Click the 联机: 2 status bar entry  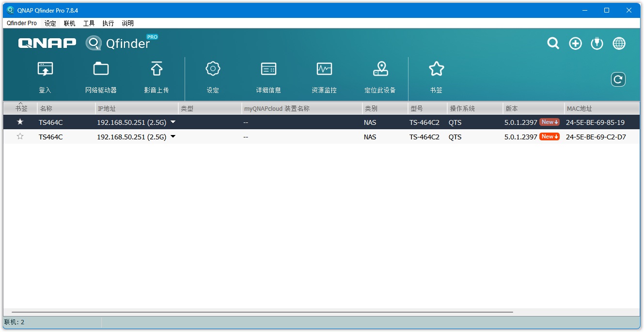pos(15,322)
